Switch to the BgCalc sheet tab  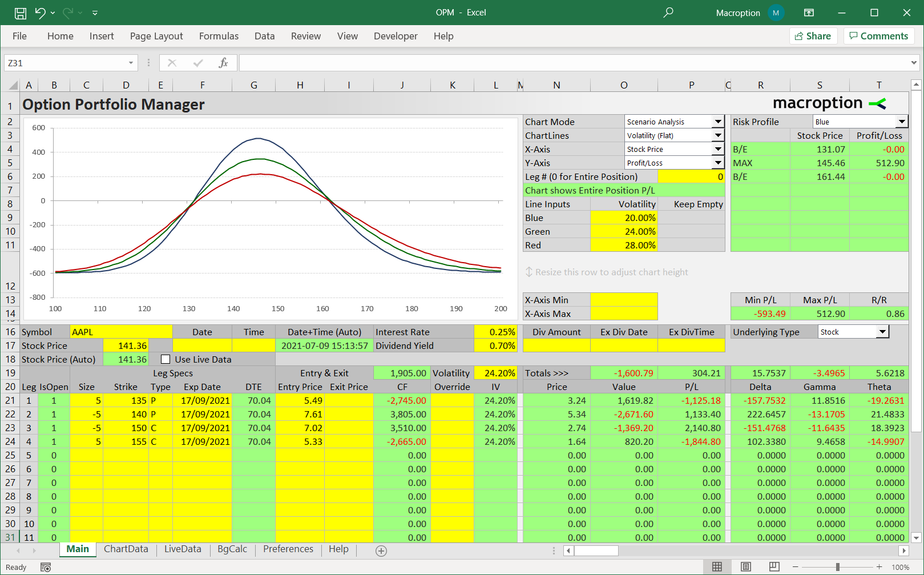click(x=232, y=549)
